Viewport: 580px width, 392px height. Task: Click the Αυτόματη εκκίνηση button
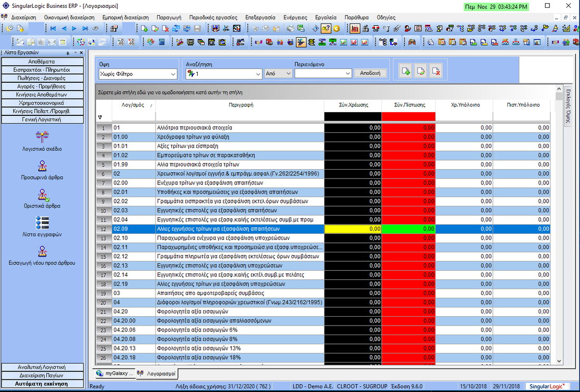click(x=42, y=384)
